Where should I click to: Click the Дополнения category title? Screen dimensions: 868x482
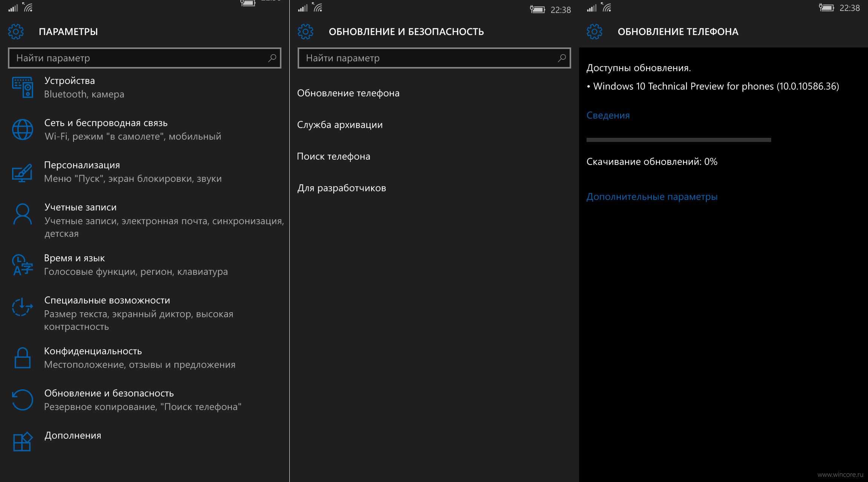click(73, 435)
